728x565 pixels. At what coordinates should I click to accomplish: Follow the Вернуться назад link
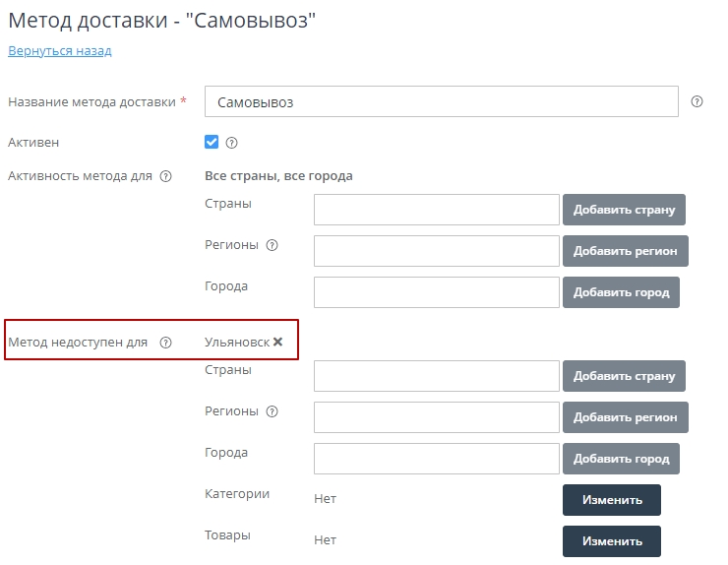pos(60,50)
